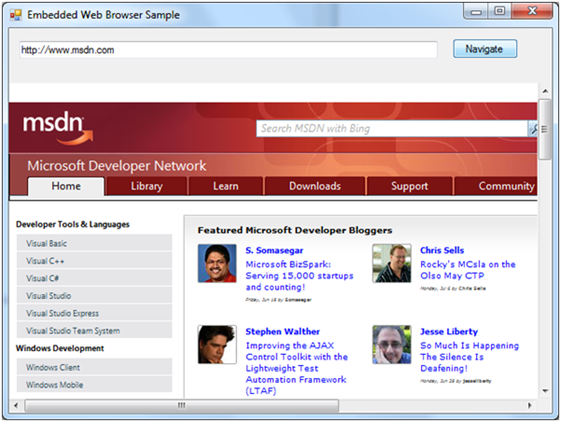Select the Windows Mobile entry
Viewport: 561px width, 422px height.
[94, 384]
